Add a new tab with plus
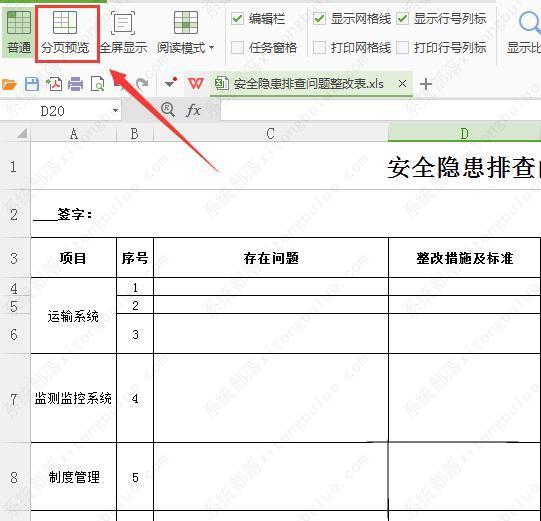This screenshot has width=541, height=521. point(426,84)
